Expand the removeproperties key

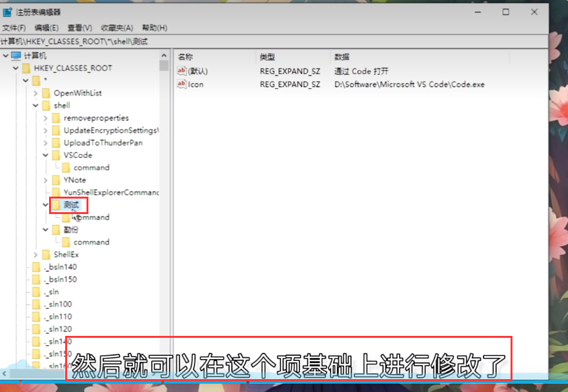pyautogui.click(x=45, y=118)
